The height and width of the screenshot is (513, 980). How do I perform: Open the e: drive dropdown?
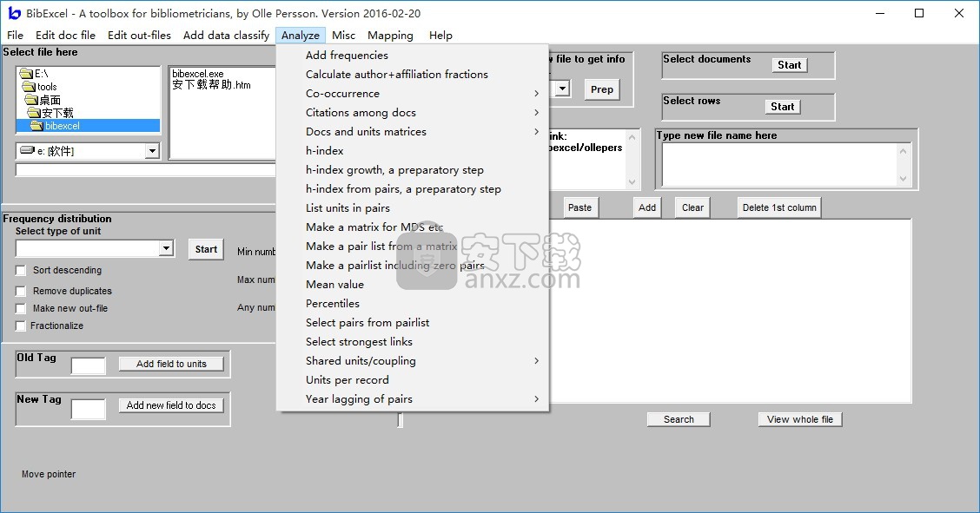point(152,151)
